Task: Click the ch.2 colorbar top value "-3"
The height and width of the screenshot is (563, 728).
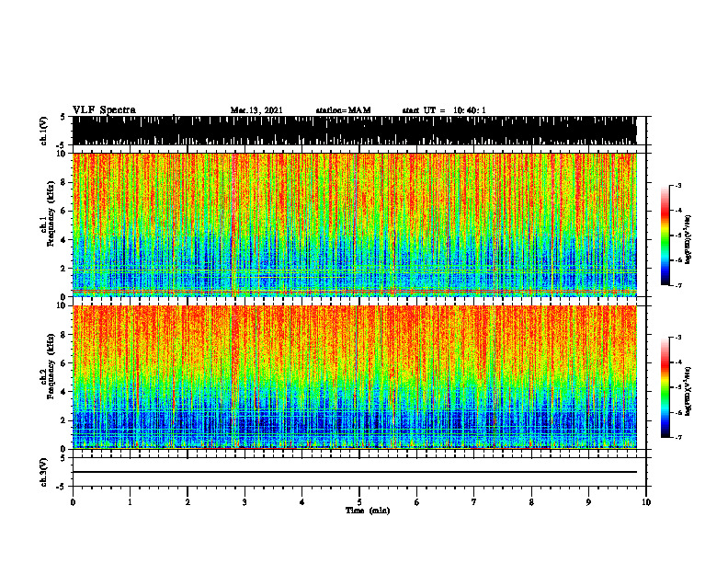Action: 677,338
